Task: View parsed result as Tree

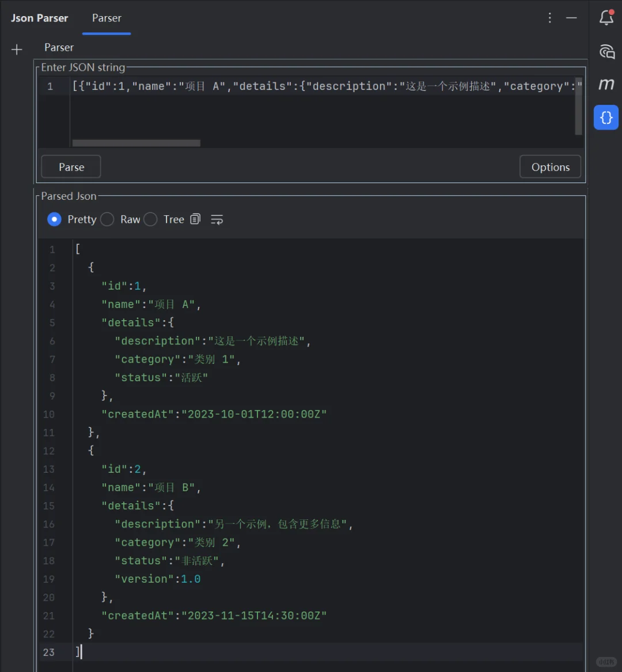Action: click(x=150, y=219)
